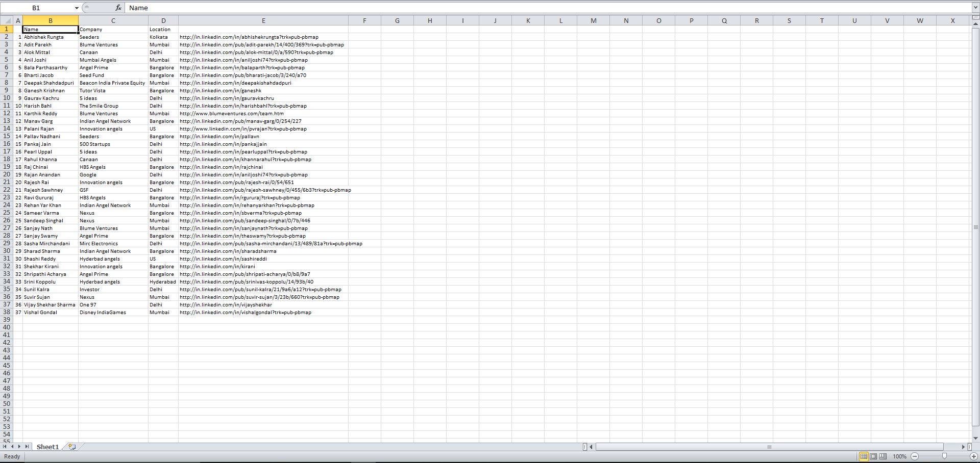Select the Sheet1 tab

tap(47, 447)
